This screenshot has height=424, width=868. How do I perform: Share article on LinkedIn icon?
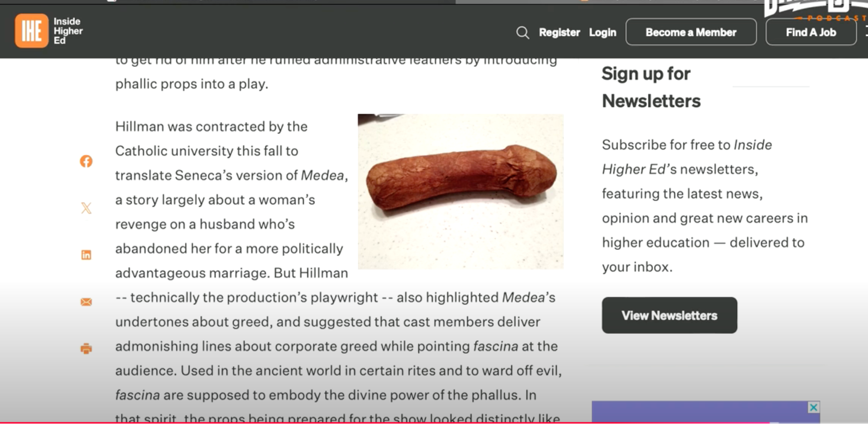(x=86, y=255)
